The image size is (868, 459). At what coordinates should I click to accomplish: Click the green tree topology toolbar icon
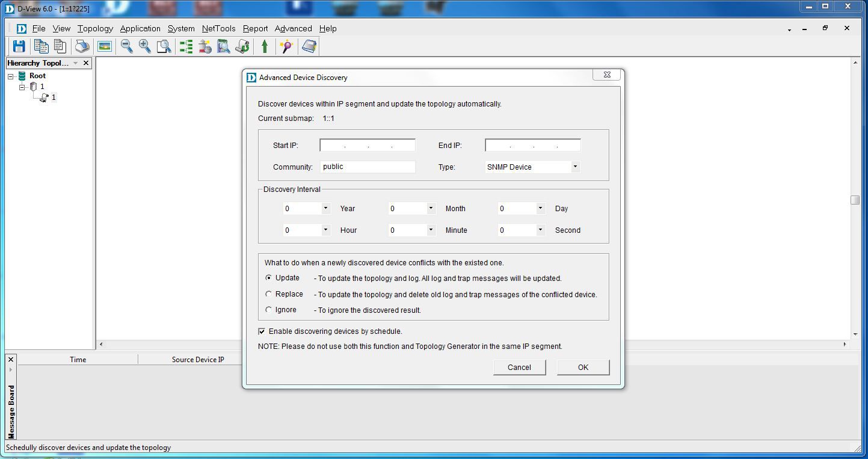tap(186, 46)
